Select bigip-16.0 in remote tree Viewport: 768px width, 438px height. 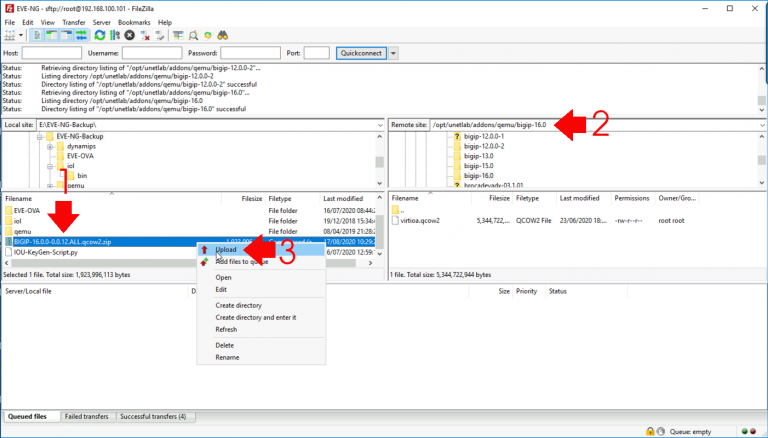point(479,176)
